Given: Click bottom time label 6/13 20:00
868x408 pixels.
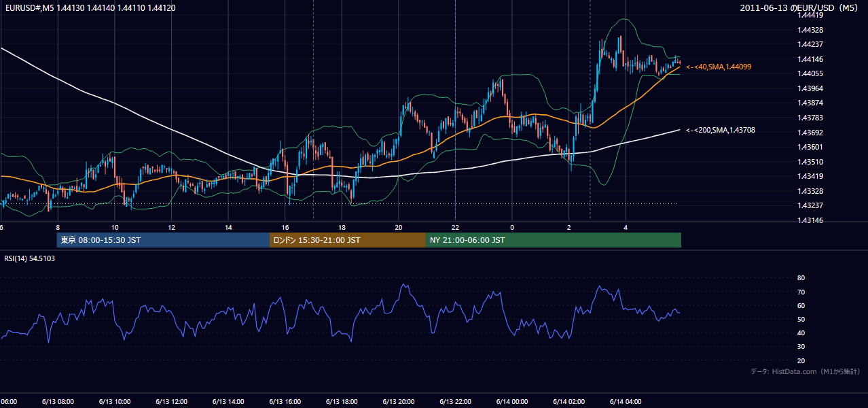Looking at the screenshot, I should pos(398,401).
